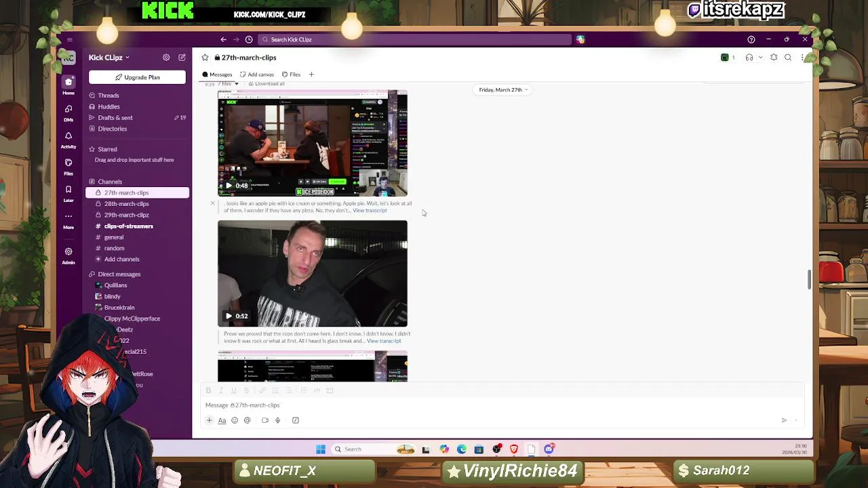Play the 0:52 video clip
This screenshot has width=868, height=488.
click(x=229, y=316)
